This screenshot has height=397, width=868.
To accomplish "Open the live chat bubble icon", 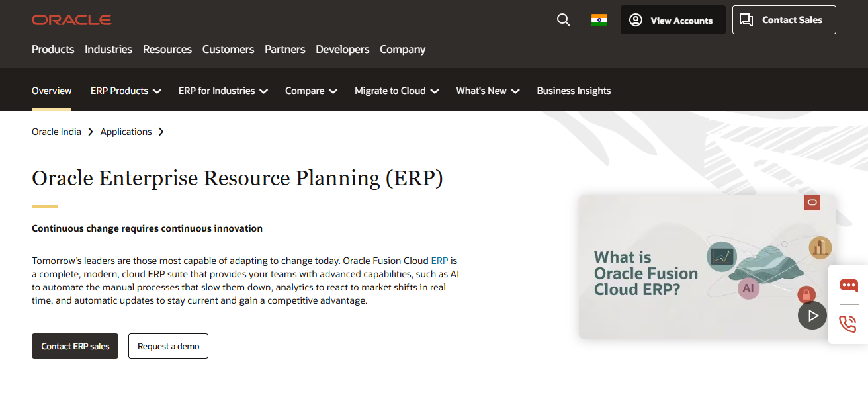I will click(x=847, y=286).
